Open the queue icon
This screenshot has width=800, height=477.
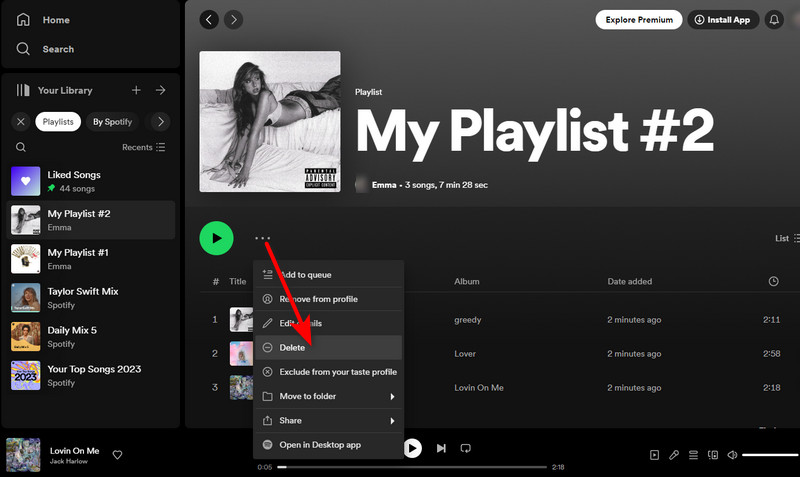point(693,455)
